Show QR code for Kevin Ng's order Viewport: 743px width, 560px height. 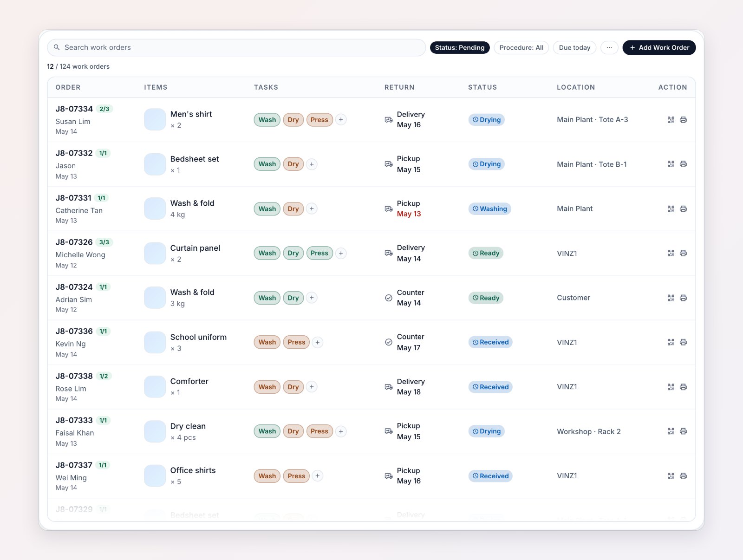click(671, 342)
